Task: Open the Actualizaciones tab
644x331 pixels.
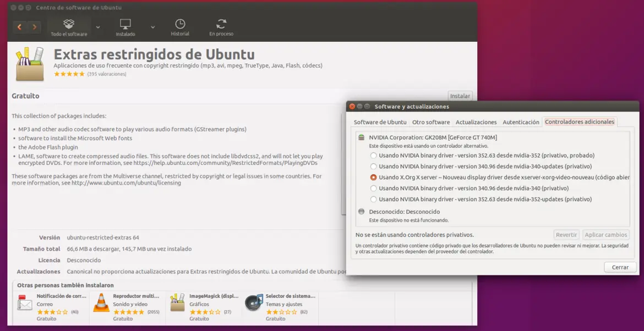Action: click(x=476, y=122)
